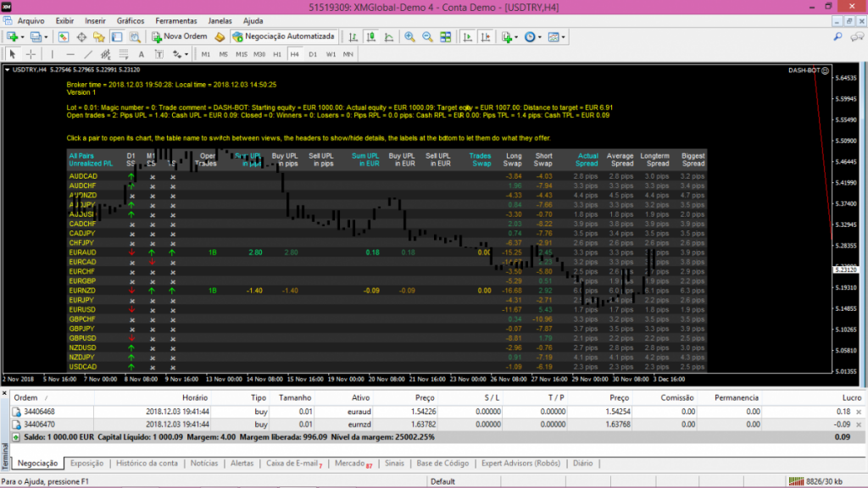
Task: Open the Strategy Tester magnifier icon
Action: pyautogui.click(x=135, y=36)
